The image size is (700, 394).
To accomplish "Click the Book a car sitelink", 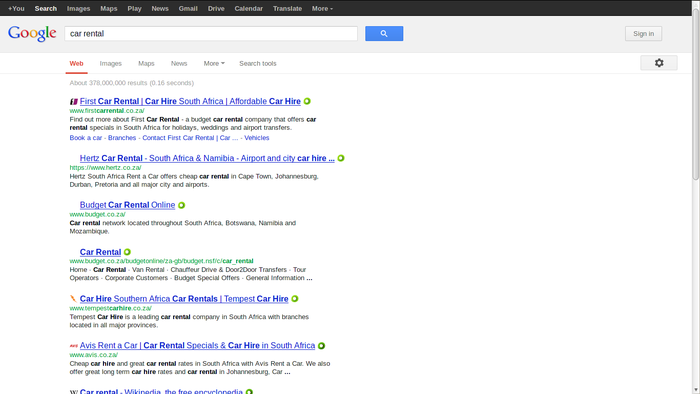I will point(86,138).
